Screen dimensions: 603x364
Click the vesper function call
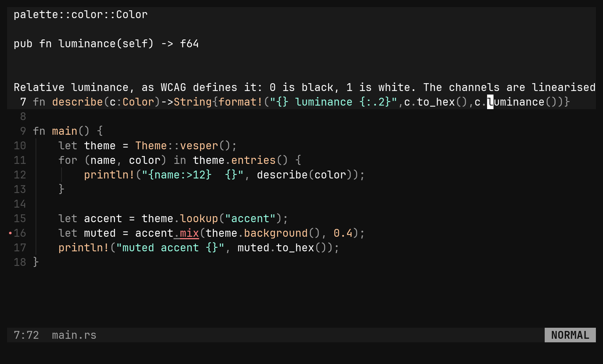point(199,146)
